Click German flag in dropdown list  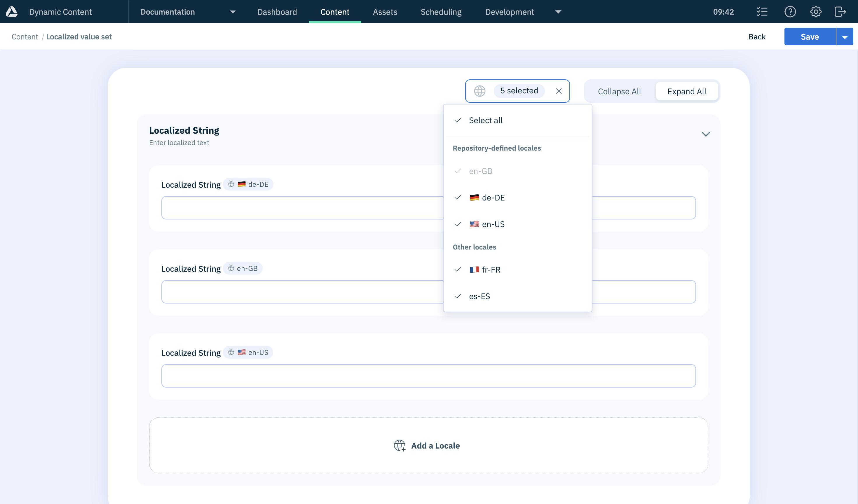pos(474,198)
